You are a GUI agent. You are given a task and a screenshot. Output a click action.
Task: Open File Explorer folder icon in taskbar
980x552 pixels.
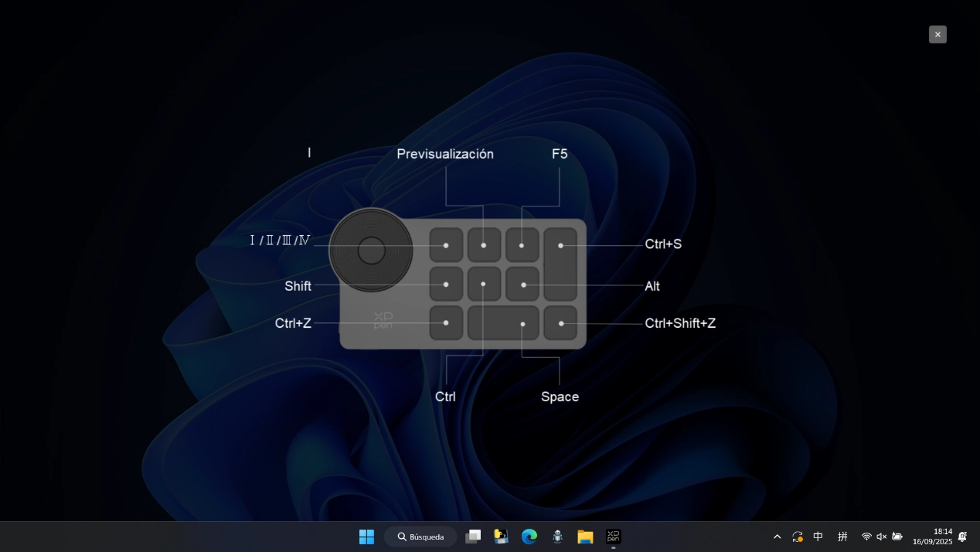point(585,537)
